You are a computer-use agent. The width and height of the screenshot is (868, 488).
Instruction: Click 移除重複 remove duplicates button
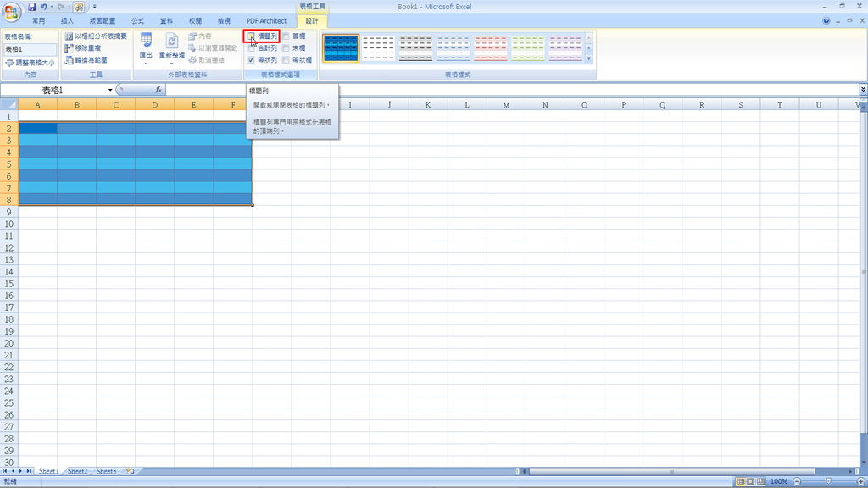tap(83, 48)
